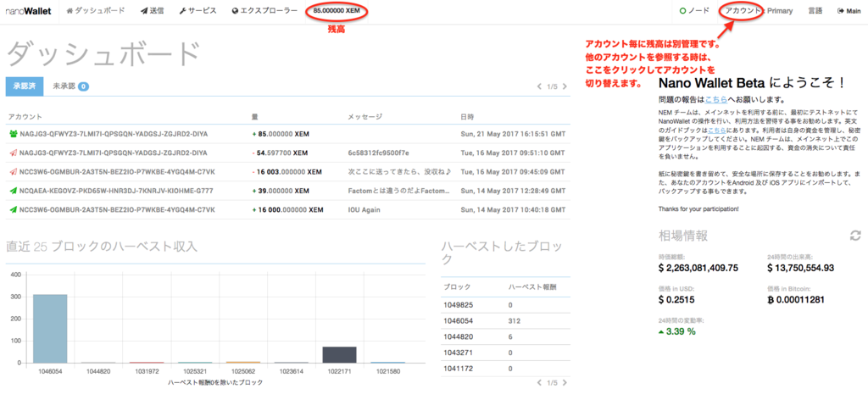The width and height of the screenshot is (868, 411).
Task: Click incoming icon on the +39 XEM row
Action: [14, 191]
